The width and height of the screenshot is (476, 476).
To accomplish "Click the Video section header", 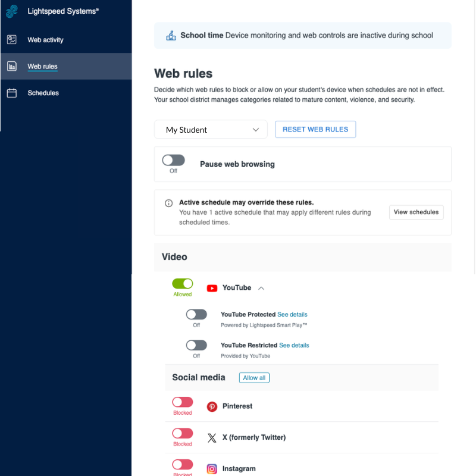I will (303, 257).
